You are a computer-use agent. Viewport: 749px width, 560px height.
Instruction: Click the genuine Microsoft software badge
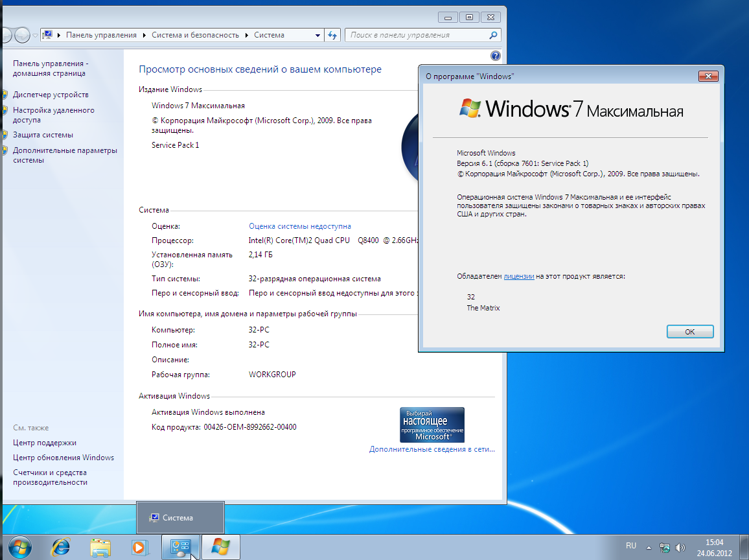(x=432, y=425)
